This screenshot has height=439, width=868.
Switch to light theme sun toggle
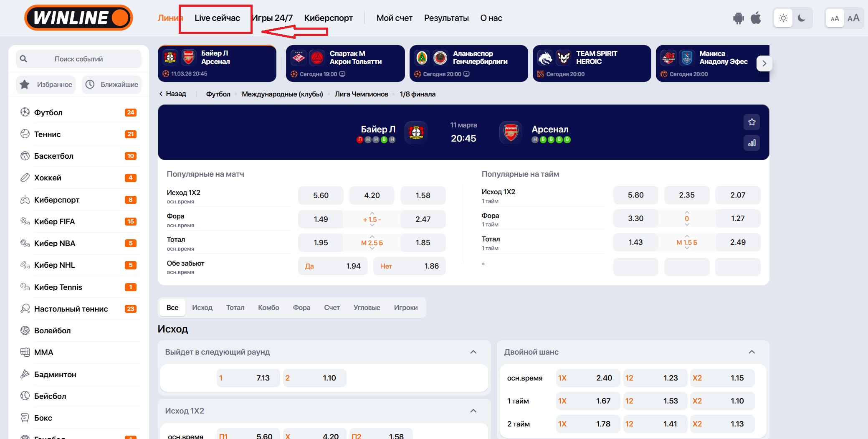(783, 18)
